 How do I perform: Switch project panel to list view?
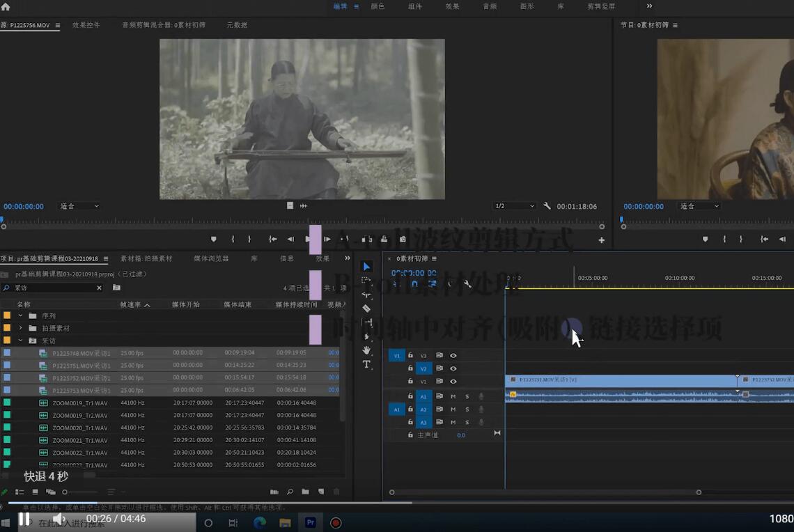20,492
